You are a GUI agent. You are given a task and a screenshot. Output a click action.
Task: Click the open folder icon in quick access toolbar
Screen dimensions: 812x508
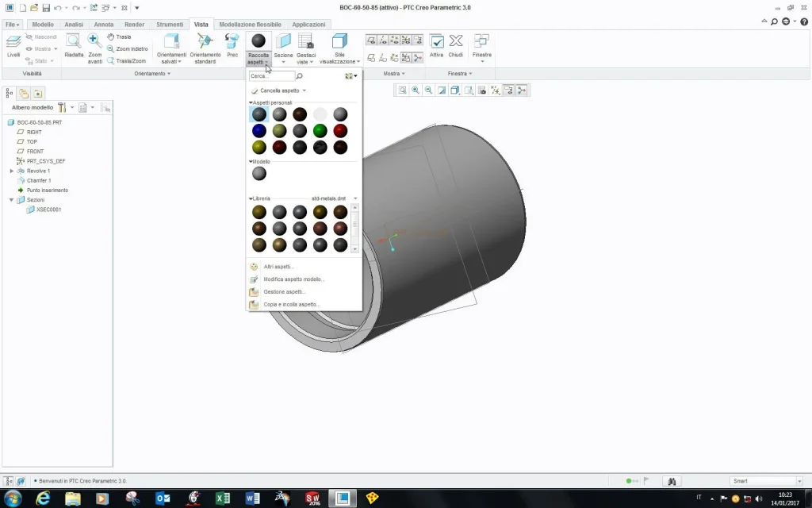tap(34, 8)
